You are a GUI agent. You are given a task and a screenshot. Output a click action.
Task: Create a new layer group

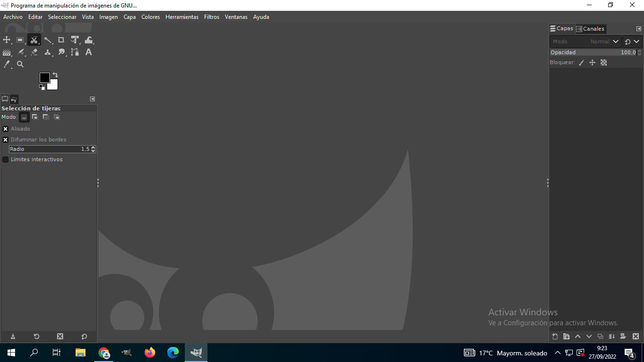tap(566, 336)
